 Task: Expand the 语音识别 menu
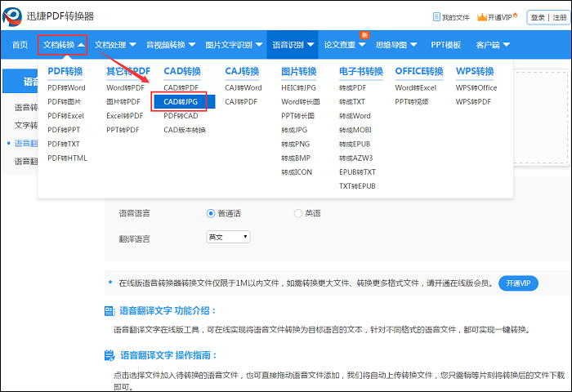pos(293,45)
